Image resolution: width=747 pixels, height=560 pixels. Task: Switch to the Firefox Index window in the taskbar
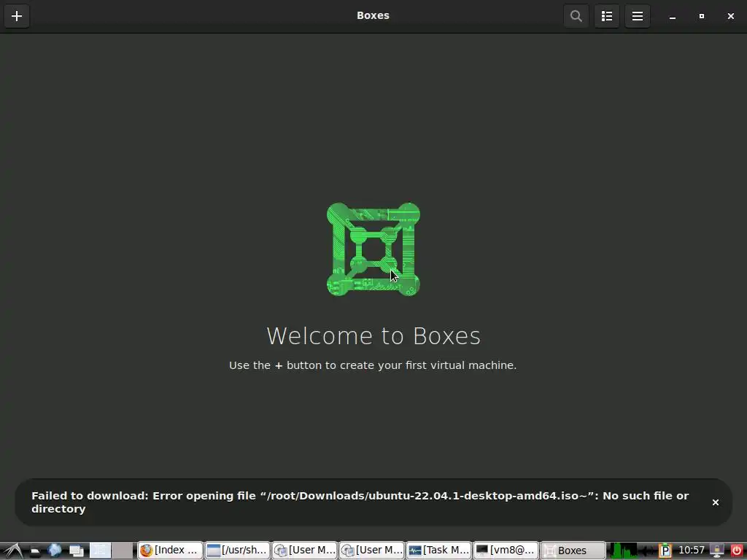170,551
